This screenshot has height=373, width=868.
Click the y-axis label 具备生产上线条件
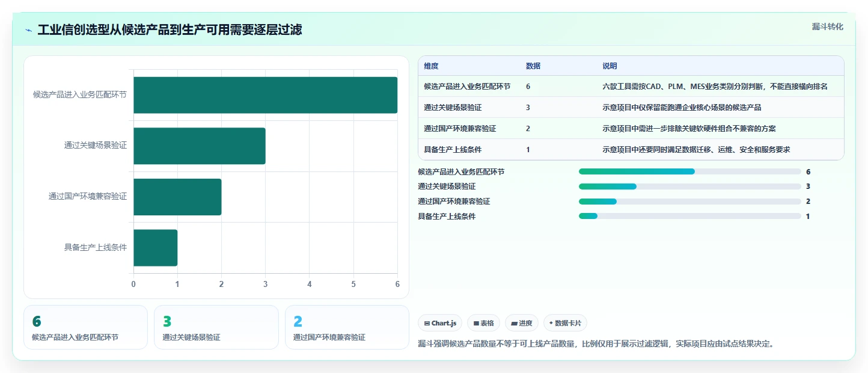pyautogui.click(x=96, y=247)
